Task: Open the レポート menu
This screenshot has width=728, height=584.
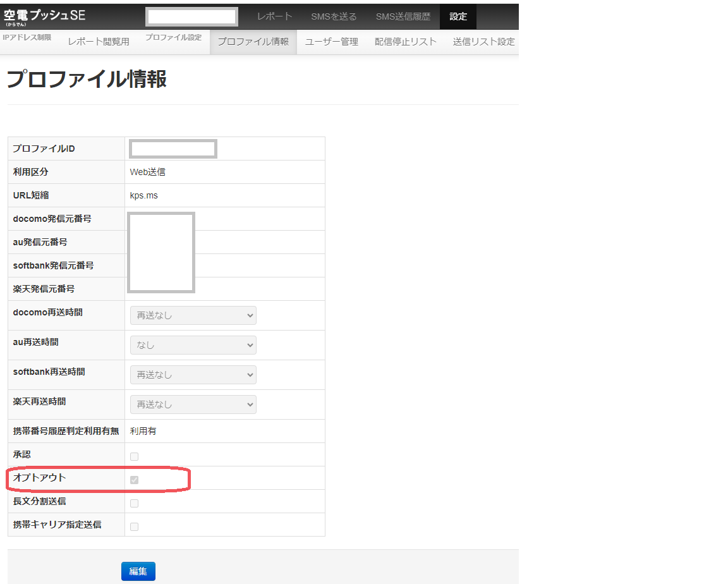Action: (x=274, y=16)
